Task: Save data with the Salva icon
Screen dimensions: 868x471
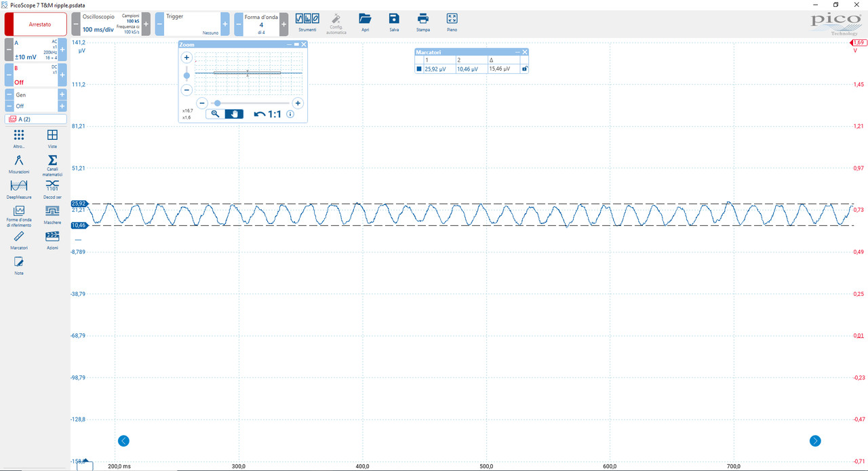Action: (x=394, y=22)
